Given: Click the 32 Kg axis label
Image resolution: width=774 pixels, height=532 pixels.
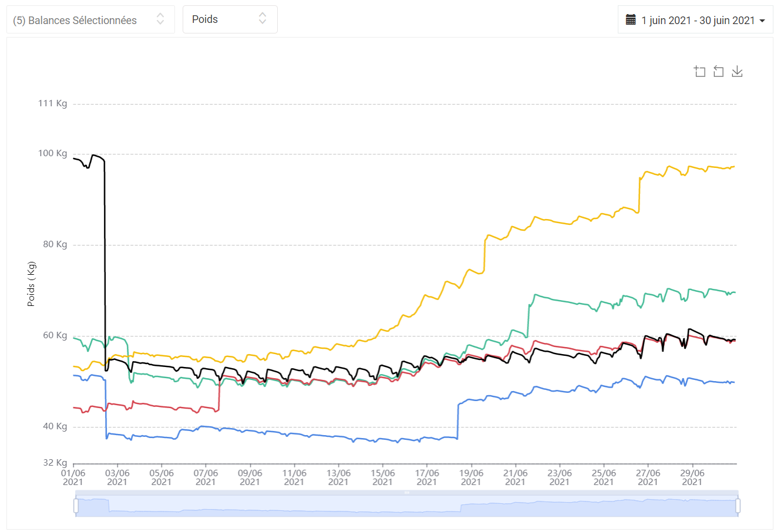Looking at the screenshot, I should point(55,463).
